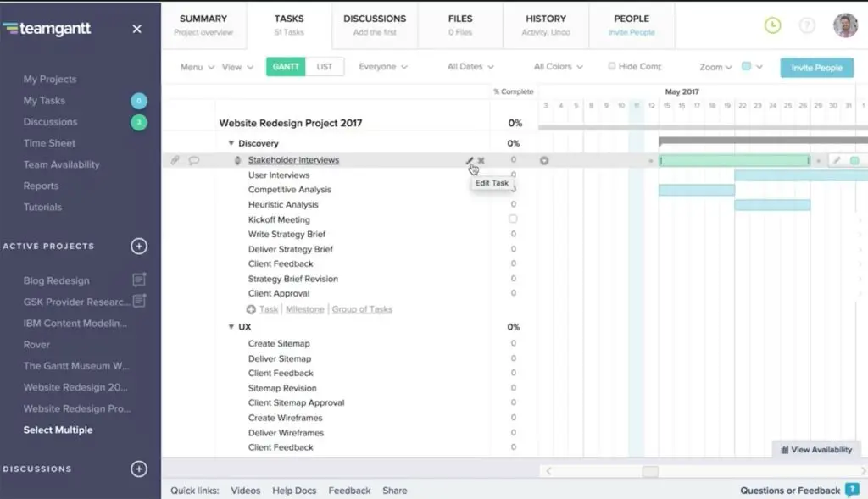Image resolution: width=868 pixels, height=499 pixels.
Task: Click the View Availability button
Action: coord(816,450)
